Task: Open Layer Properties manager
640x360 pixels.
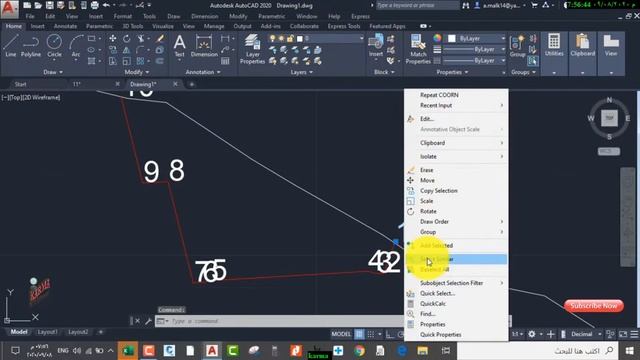Action: pyautogui.click(x=252, y=49)
